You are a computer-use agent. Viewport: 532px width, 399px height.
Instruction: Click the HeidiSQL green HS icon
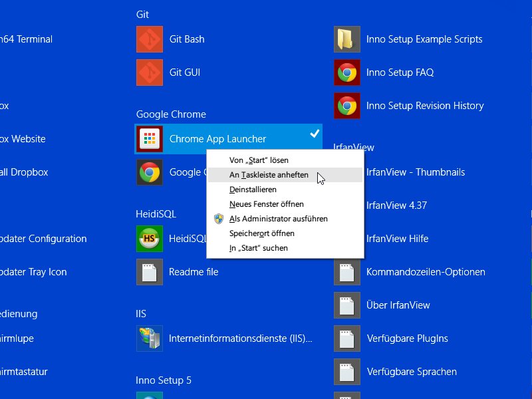coord(150,239)
